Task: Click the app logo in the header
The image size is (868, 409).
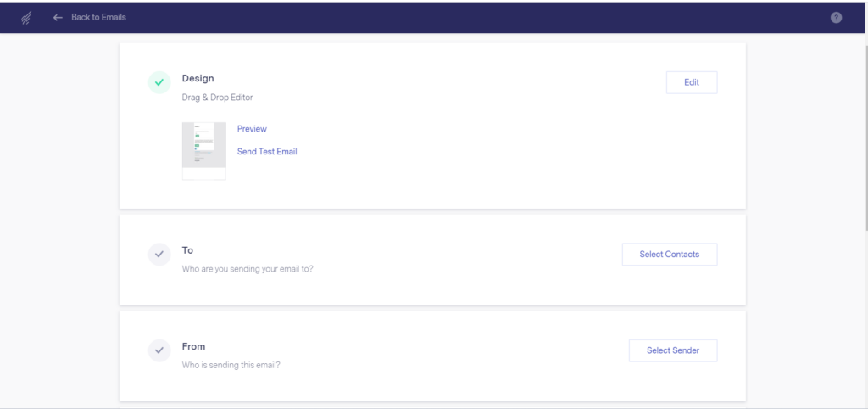Action: pos(26,17)
